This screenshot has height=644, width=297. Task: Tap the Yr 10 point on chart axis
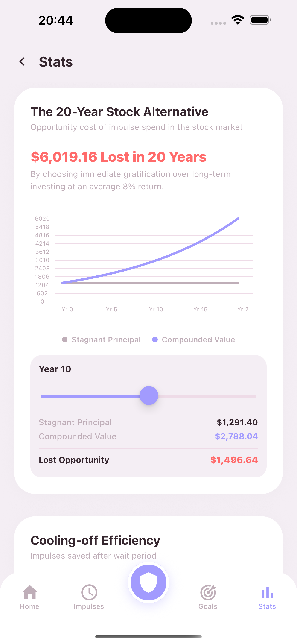tap(156, 309)
